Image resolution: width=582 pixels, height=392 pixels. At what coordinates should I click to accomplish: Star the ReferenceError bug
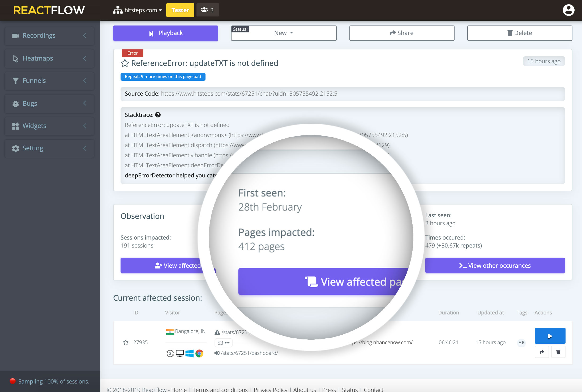tap(125, 63)
